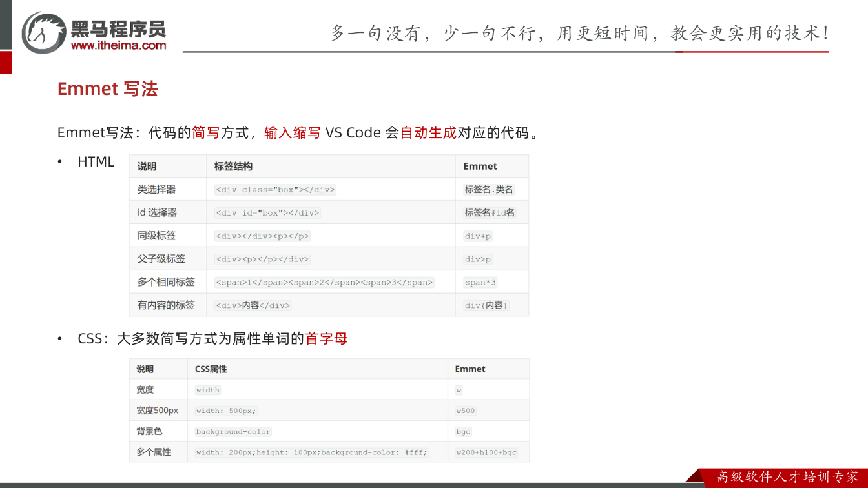Select the red '输入缩写' text
The height and width of the screenshot is (488, 868).
(293, 133)
